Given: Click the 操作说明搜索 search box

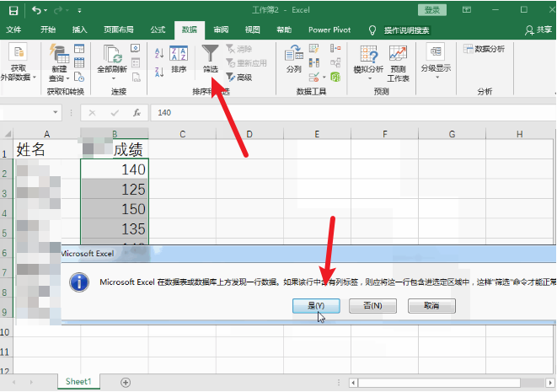Looking at the screenshot, I should (406, 30).
